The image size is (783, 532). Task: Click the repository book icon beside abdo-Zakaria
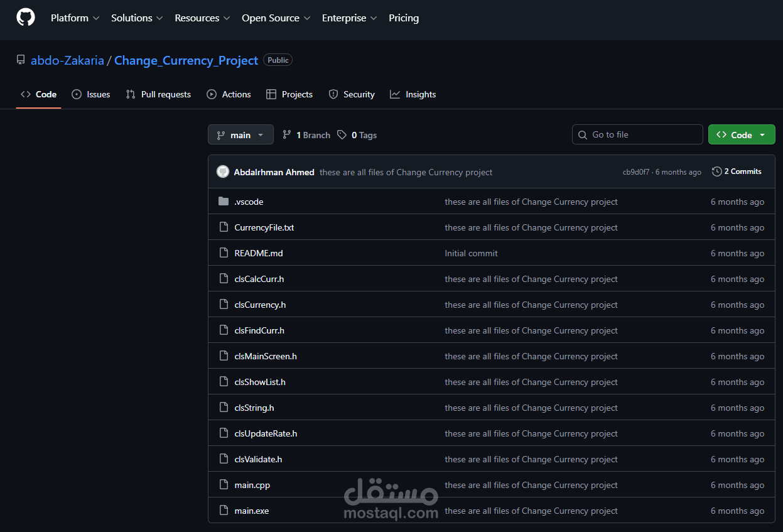pyautogui.click(x=21, y=59)
